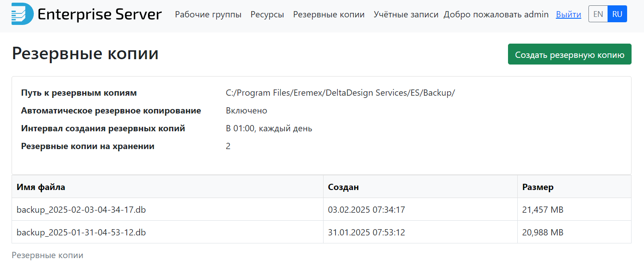Click the Выйти logout link
This screenshot has height=267, width=644.
pos(568,15)
